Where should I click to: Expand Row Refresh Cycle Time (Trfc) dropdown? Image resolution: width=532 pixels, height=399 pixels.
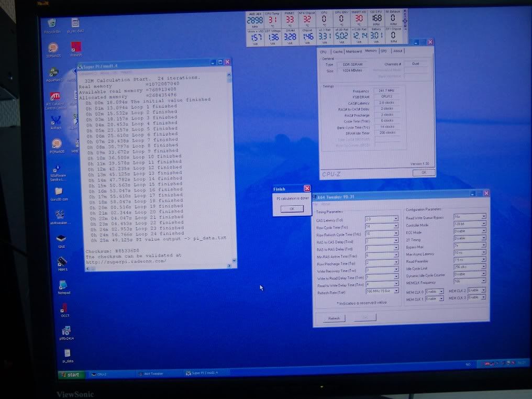pyautogui.click(x=396, y=234)
